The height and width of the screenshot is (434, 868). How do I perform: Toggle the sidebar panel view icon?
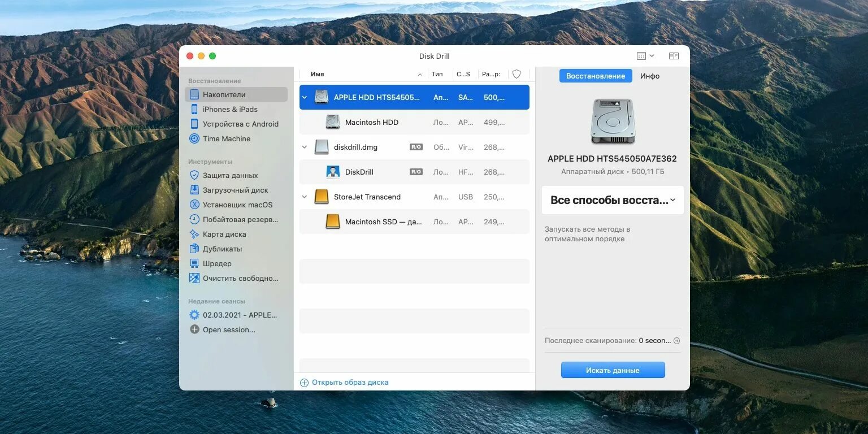(674, 56)
